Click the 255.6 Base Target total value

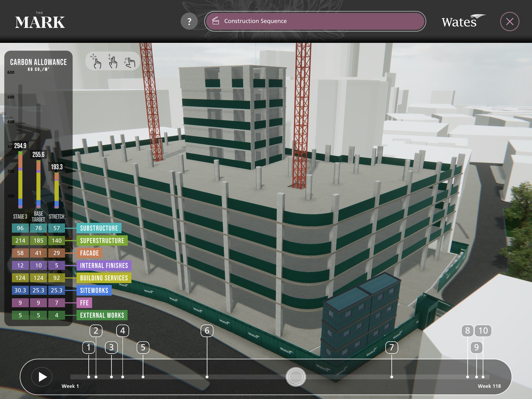click(38, 154)
